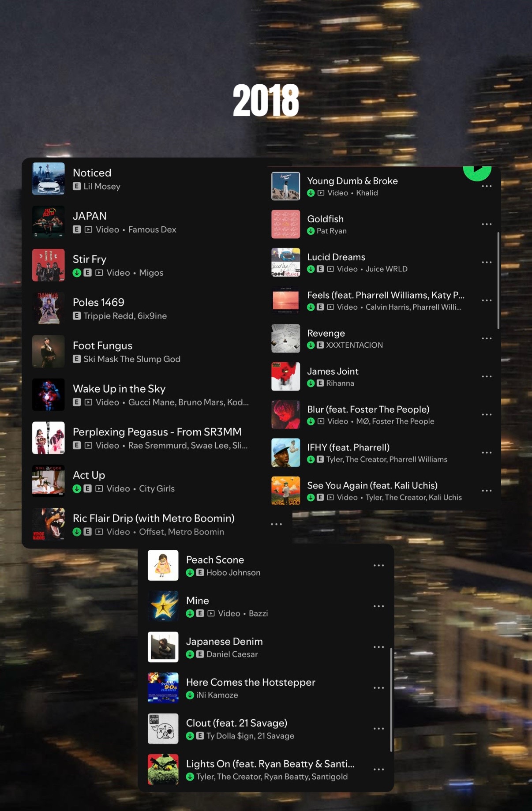The width and height of the screenshot is (532, 811).
Task: Open more options for IFHY
Action: pyautogui.click(x=487, y=453)
